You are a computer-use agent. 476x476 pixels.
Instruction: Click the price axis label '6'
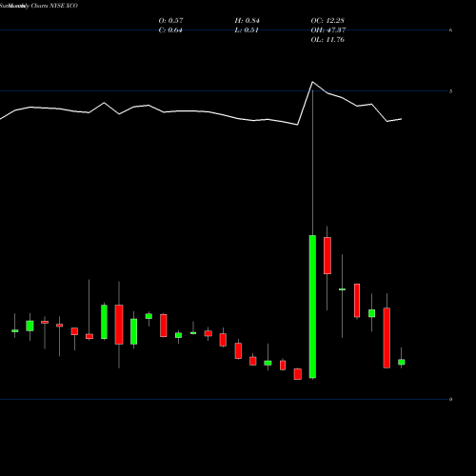[450, 30]
